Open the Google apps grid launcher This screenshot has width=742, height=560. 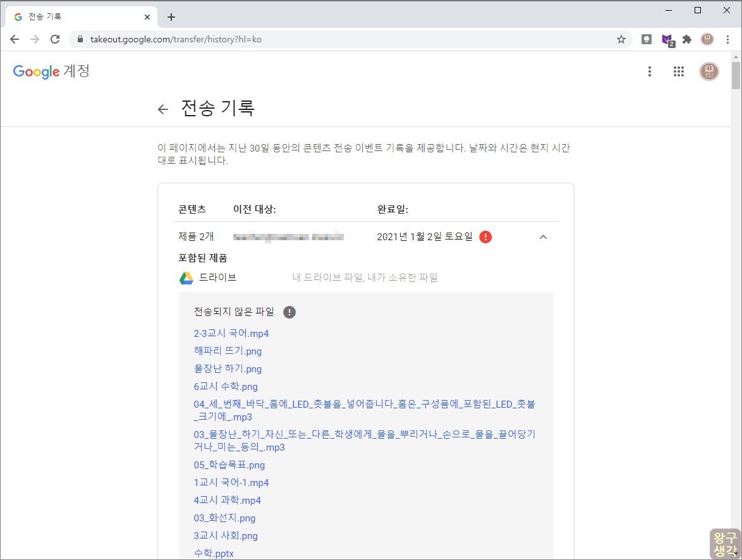(679, 71)
